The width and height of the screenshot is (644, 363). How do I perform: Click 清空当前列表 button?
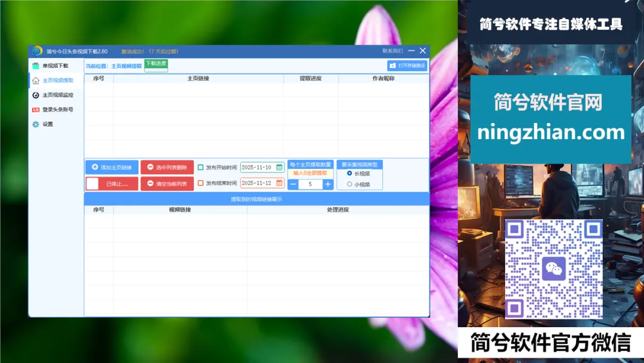click(167, 184)
